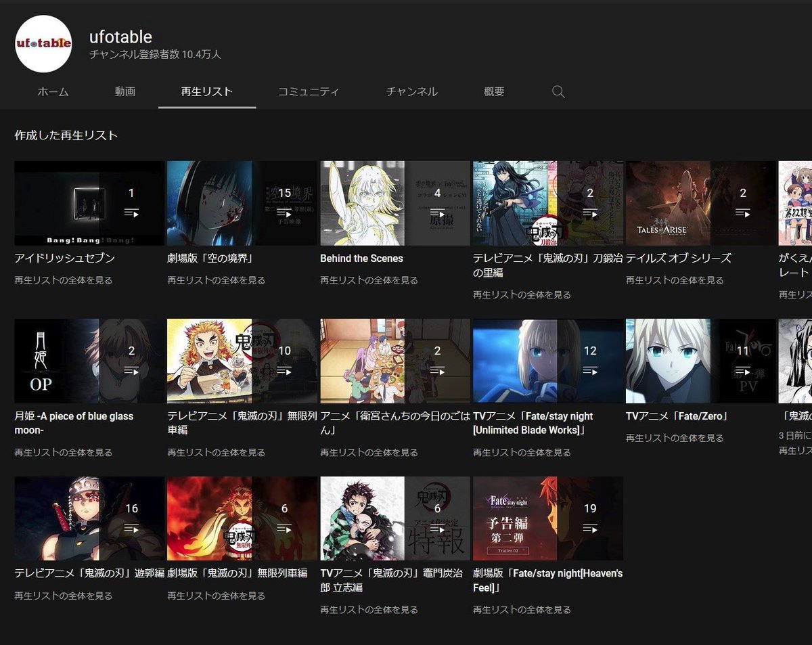
Task: Switch to the 動画 tab
Action: 125,91
